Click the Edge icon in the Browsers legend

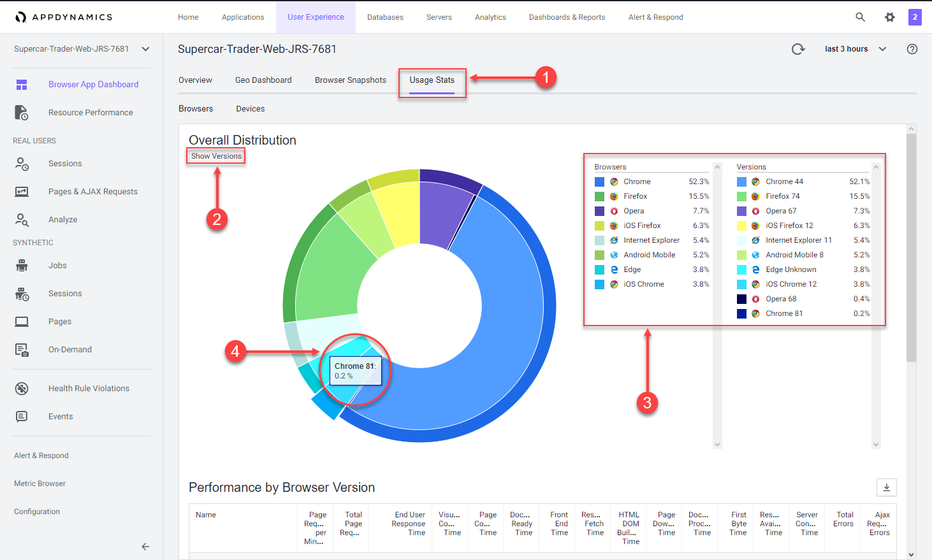coord(614,269)
